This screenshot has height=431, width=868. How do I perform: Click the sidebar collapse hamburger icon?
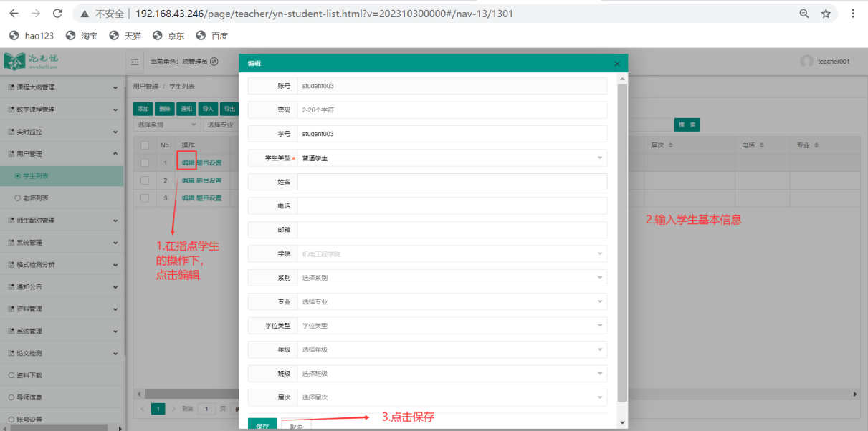coord(135,62)
